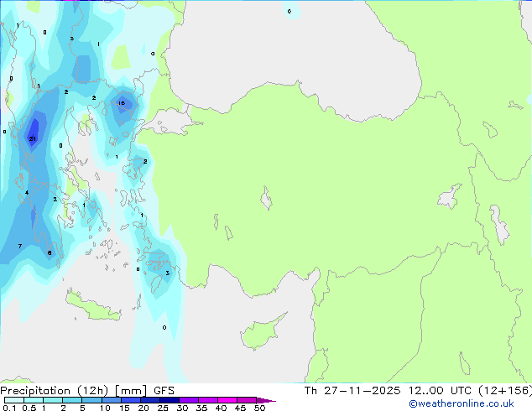
Task: Click legend label '30'
Action: [182, 408]
